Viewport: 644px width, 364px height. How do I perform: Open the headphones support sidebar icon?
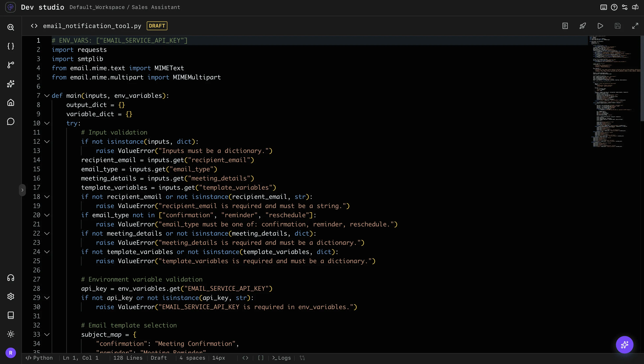[11, 278]
